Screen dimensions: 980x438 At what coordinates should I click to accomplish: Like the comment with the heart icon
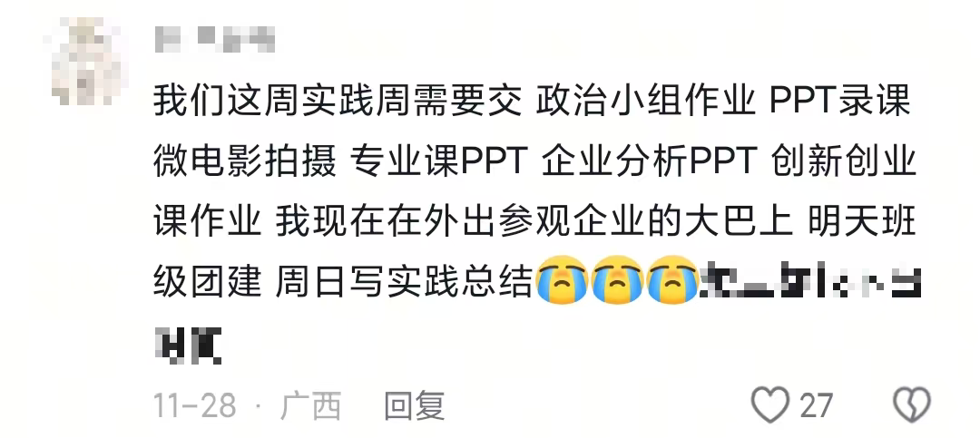pos(769,404)
